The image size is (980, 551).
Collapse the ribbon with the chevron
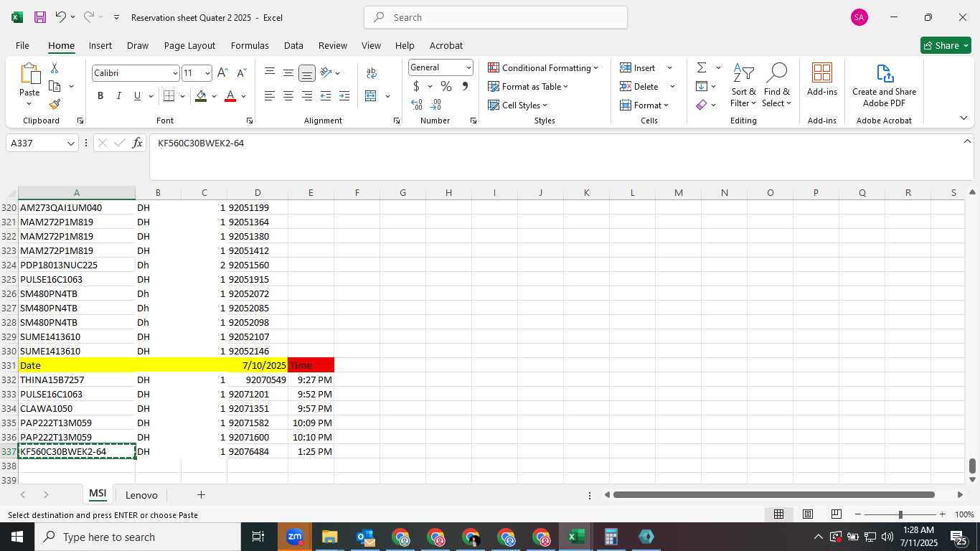pyautogui.click(x=963, y=118)
